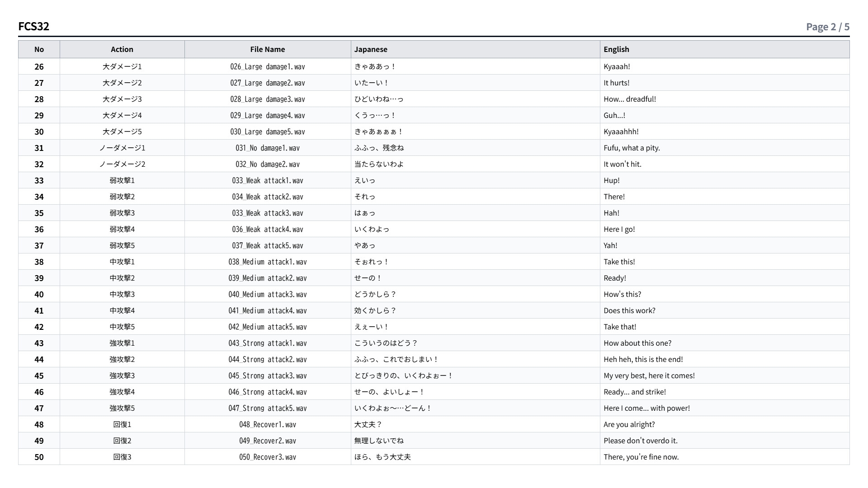This screenshot has width=868, height=488.
Task: Select the action cell 弱攻撃3
Action: click(x=122, y=213)
